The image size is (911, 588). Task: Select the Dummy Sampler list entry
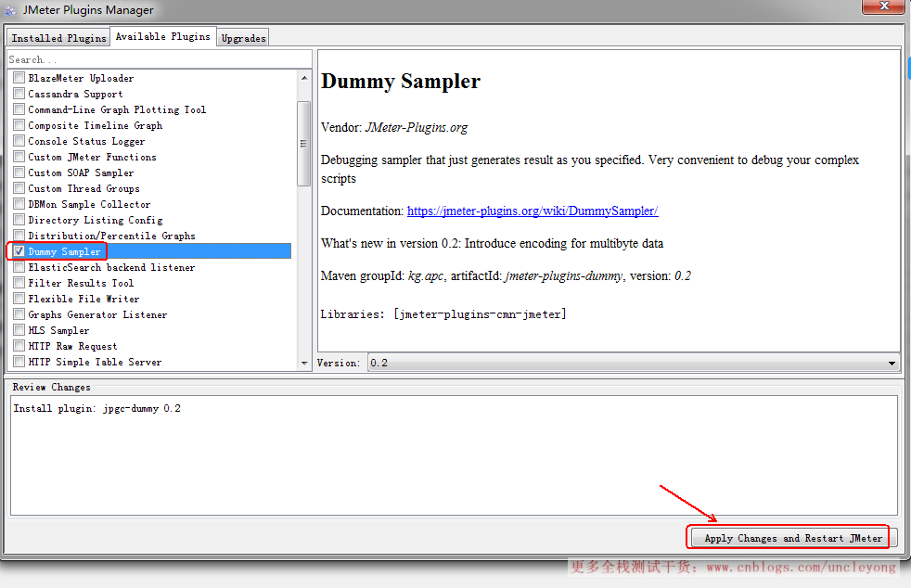pyautogui.click(x=65, y=251)
